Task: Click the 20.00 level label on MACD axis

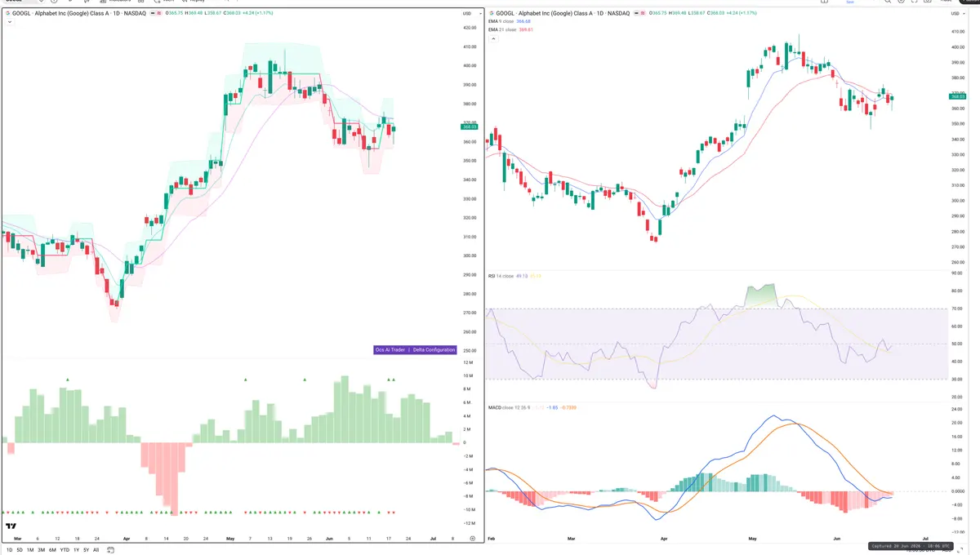Action: [955, 423]
